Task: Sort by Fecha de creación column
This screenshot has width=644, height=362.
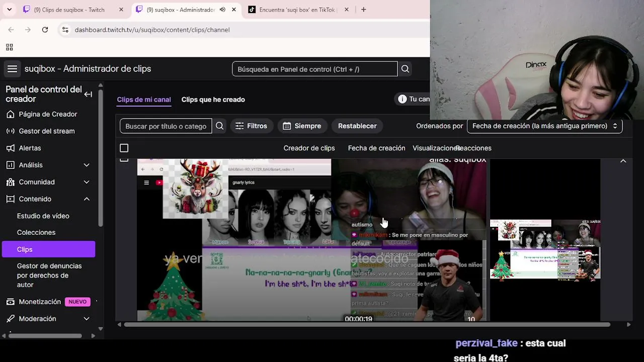Action: coord(377,148)
